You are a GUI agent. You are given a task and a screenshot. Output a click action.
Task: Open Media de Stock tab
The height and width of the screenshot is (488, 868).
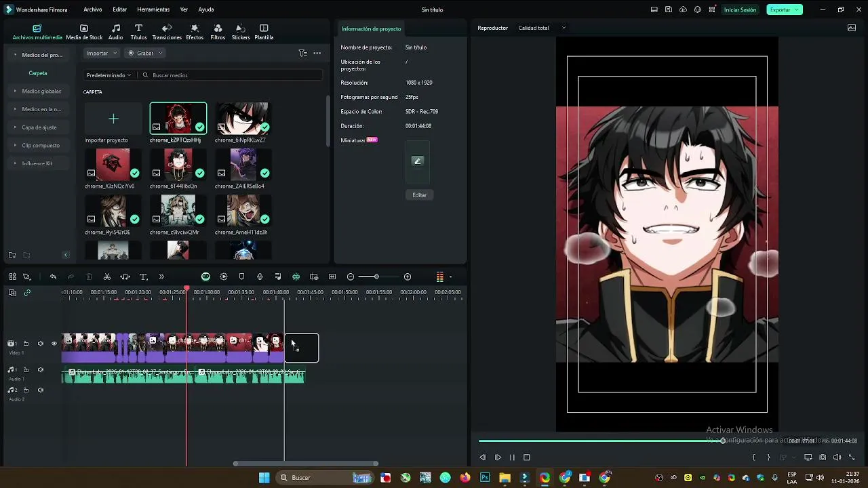[x=84, y=32]
